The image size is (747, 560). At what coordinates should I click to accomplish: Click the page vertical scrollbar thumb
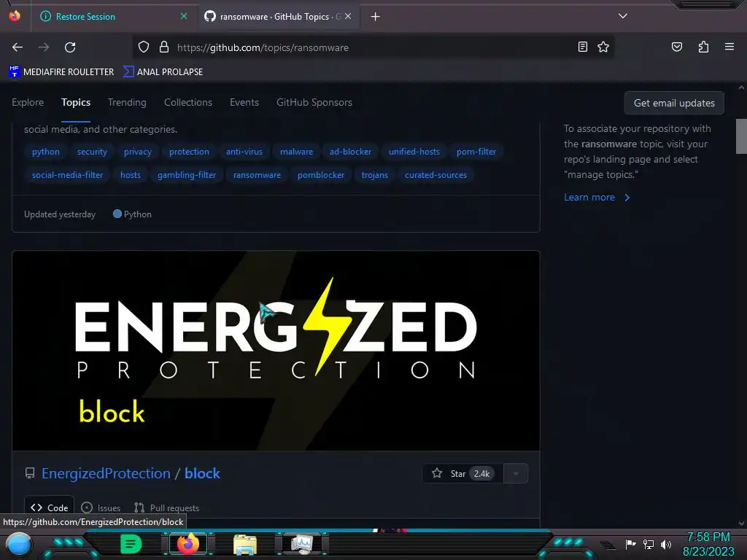coord(741,136)
